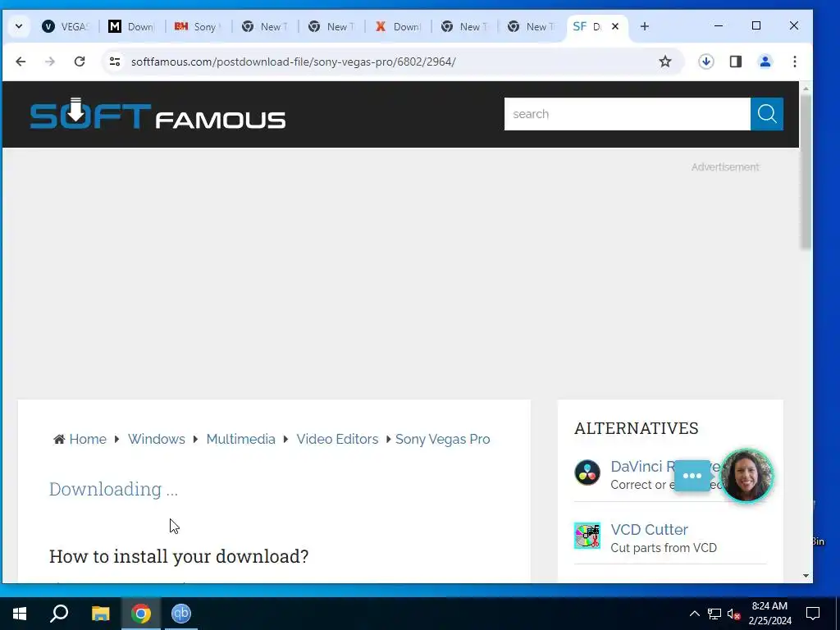This screenshot has height=630, width=840.
Task: Click the chat agent avatar photo
Action: 746,475
